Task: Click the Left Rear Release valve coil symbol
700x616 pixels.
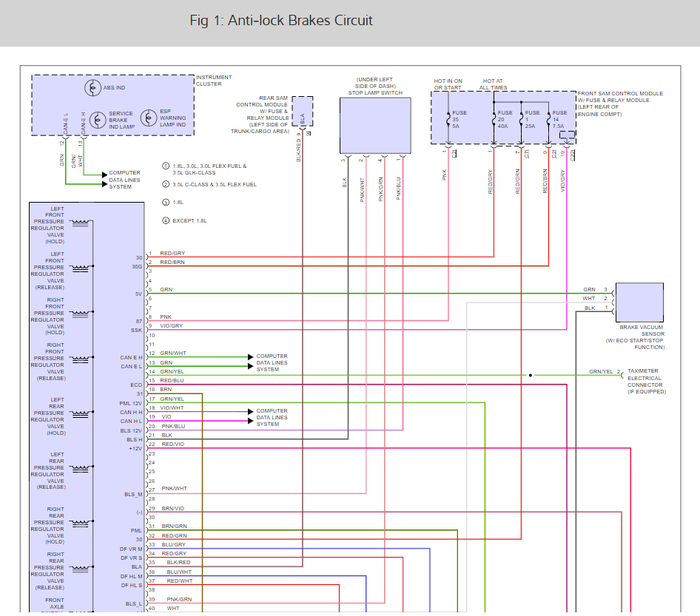Action: tap(81, 469)
